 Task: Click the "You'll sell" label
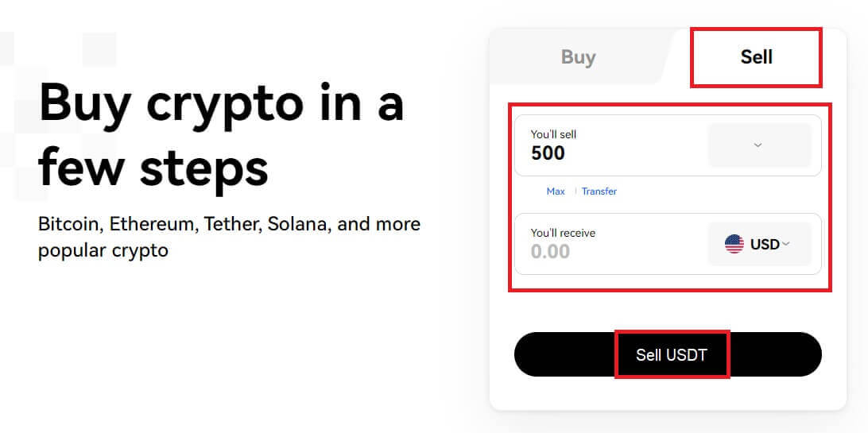(553, 134)
